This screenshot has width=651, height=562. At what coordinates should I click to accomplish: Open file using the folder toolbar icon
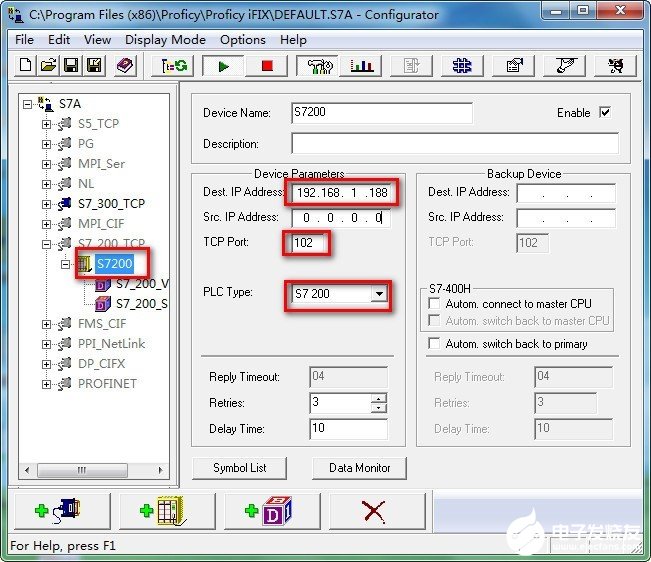(x=48, y=66)
